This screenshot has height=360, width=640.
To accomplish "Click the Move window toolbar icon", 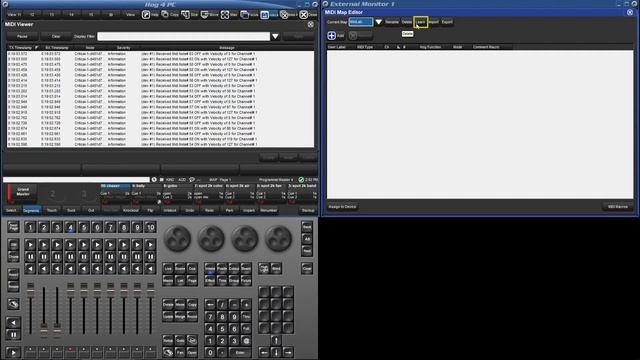I will [204, 15].
